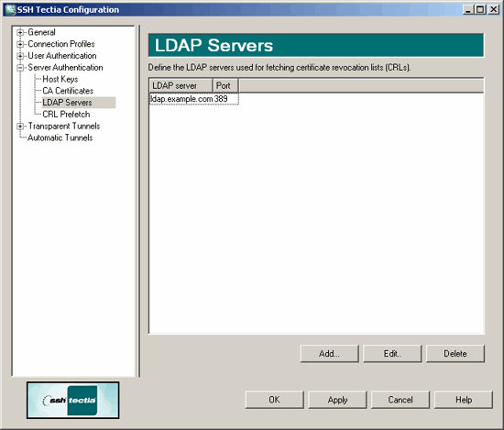The width and height of the screenshot is (504, 430).
Task: Select General in the tree
Action: [x=41, y=32]
